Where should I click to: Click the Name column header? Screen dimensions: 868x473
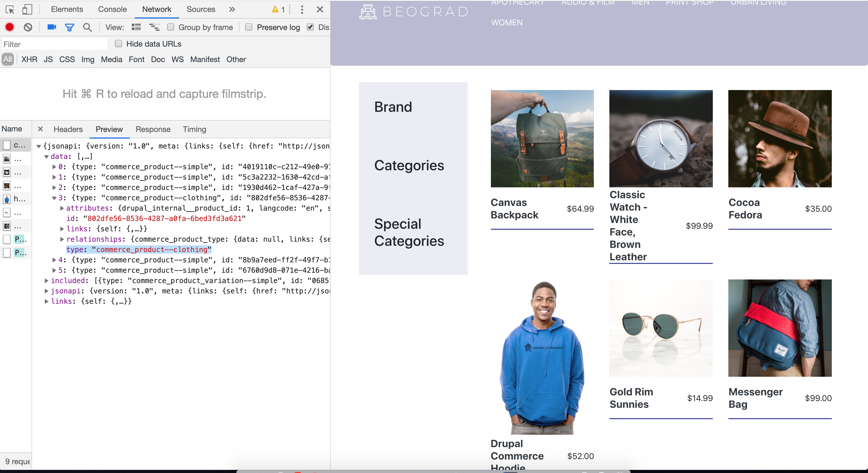(12, 129)
